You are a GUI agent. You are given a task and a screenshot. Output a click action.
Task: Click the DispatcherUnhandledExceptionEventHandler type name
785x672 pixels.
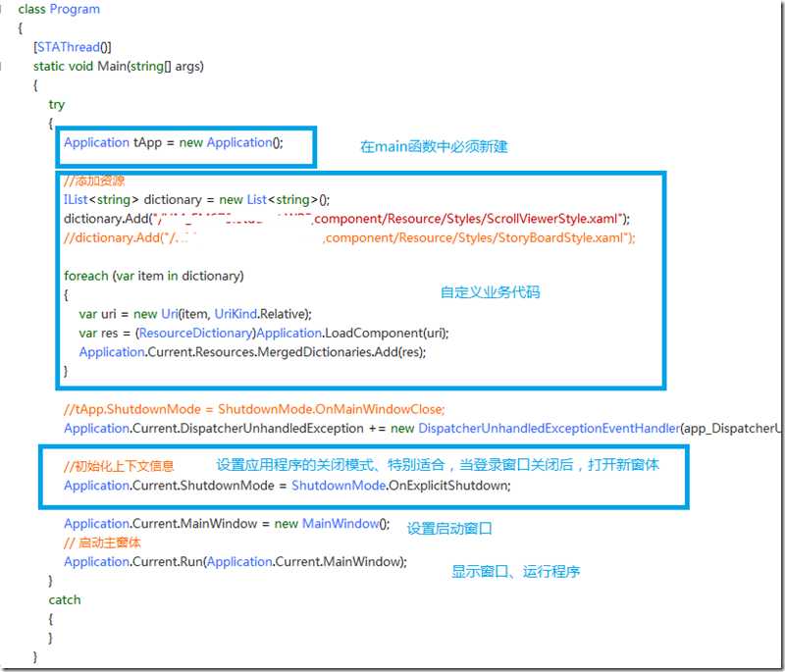point(549,429)
